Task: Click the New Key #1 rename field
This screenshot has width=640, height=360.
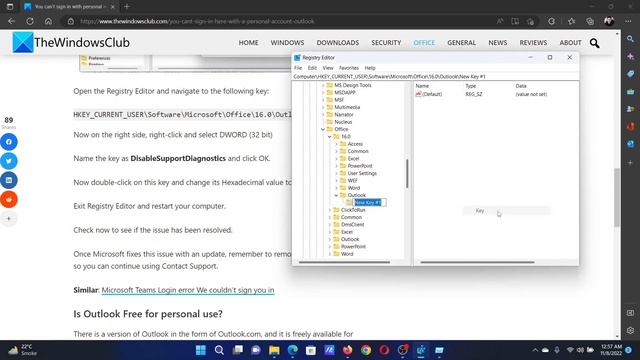Action: click(369, 202)
